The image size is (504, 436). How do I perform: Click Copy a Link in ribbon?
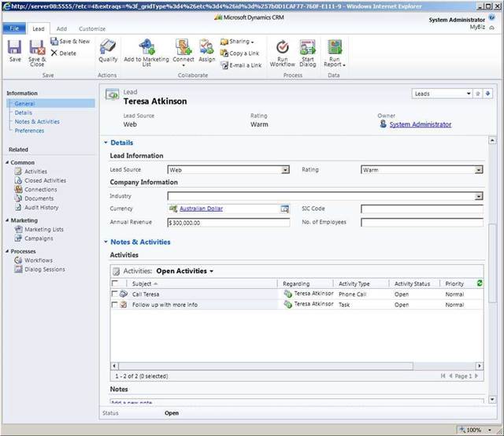tap(239, 54)
